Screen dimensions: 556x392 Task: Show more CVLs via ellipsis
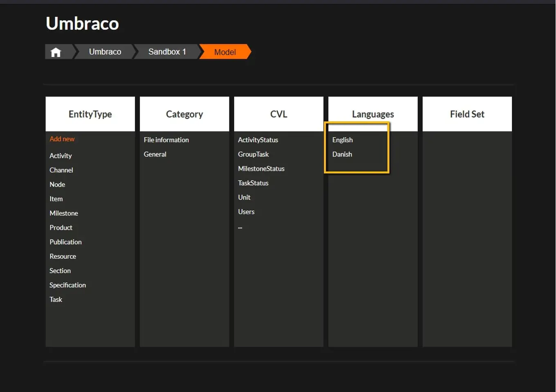point(240,227)
